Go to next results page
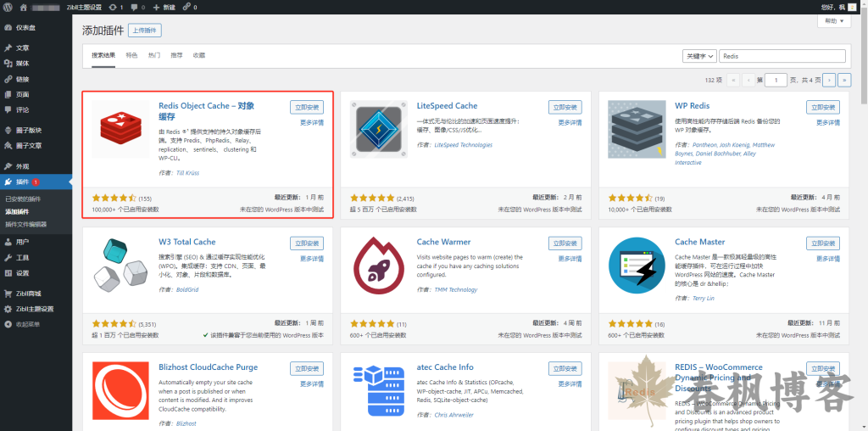Viewport: 868px width, 431px height. click(829, 80)
